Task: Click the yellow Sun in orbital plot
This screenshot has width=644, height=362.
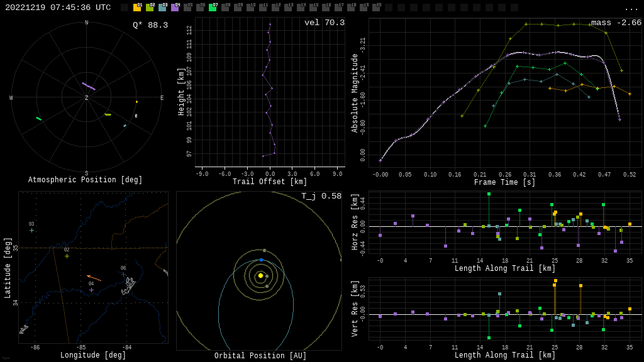Action: 260,275
